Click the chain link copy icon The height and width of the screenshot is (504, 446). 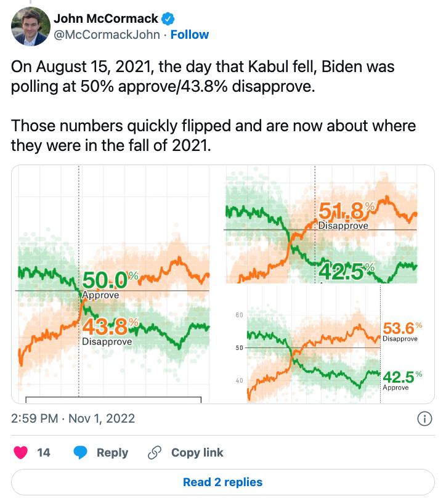[x=155, y=452]
